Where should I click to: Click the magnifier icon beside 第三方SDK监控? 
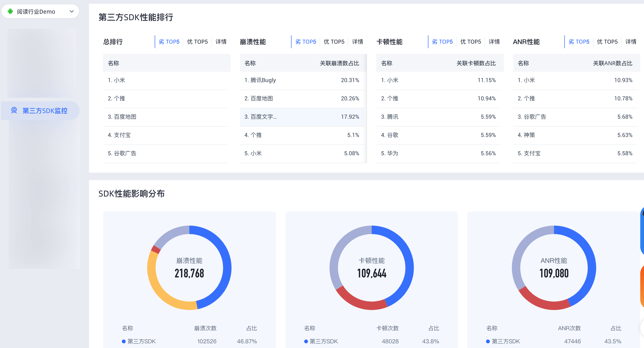tap(14, 111)
